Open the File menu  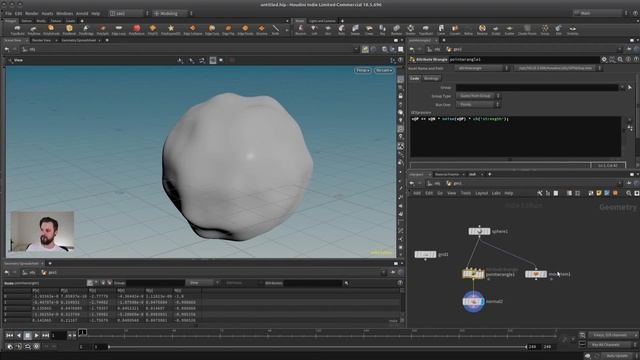9,13
